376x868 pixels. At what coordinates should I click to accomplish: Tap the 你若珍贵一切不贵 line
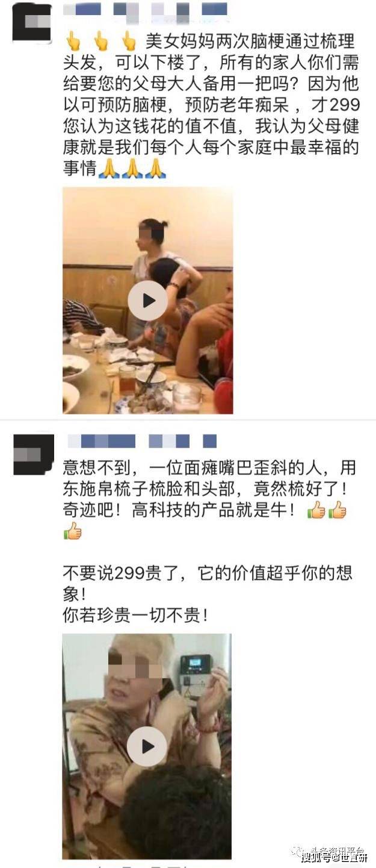(135, 616)
